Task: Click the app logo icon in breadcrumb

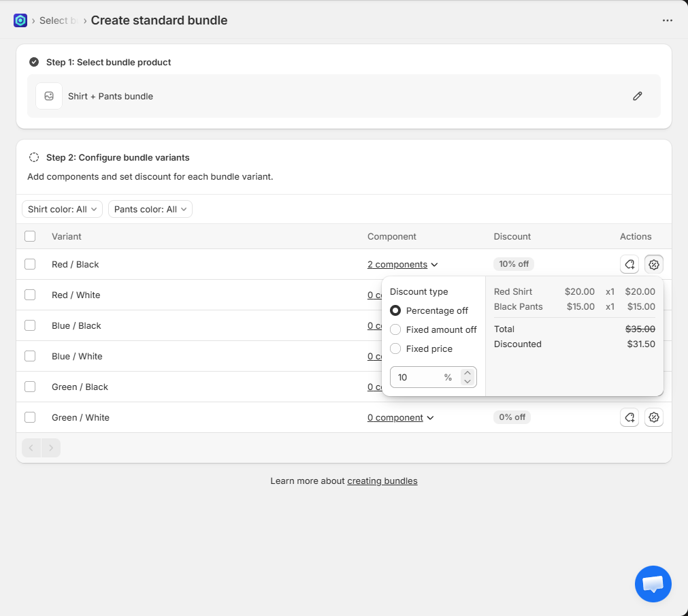Action: click(20, 20)
